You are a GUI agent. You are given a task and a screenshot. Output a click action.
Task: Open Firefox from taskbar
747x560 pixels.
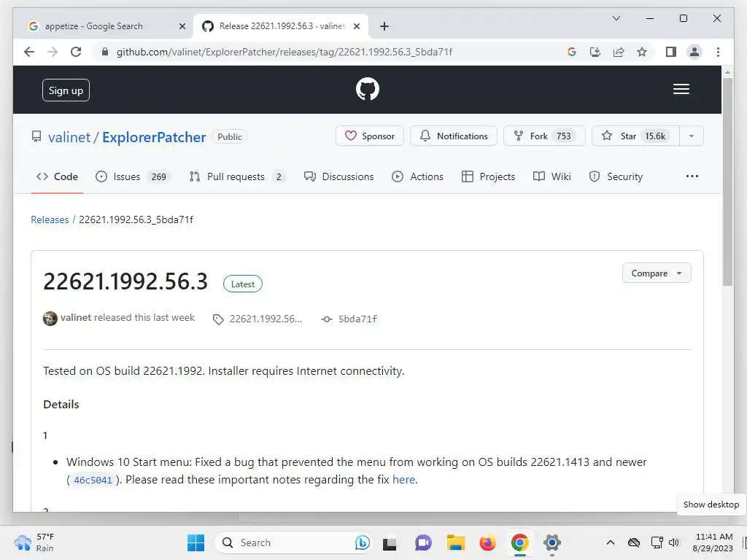[x=487, y=542]
